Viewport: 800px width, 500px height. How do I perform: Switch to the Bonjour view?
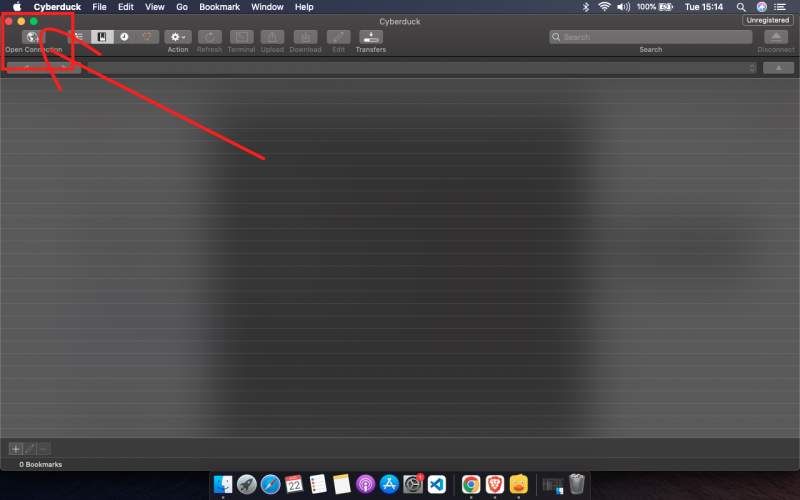pyautogui.click(x=148, y=37)
